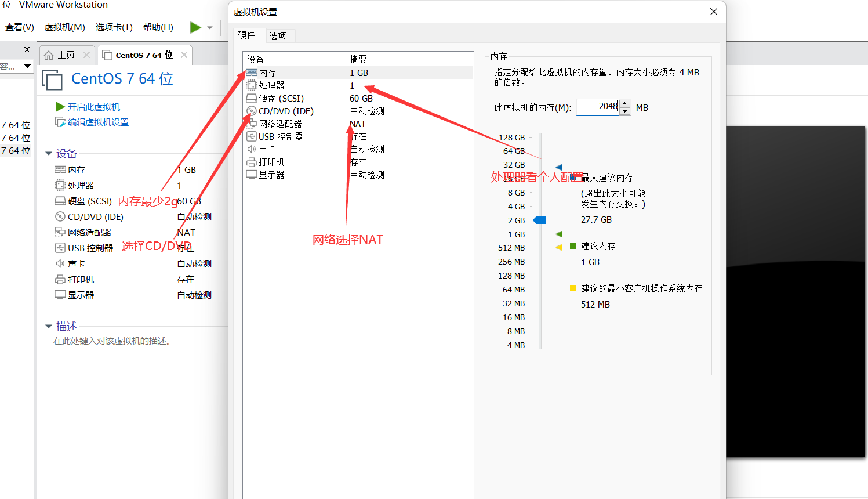Close the 主页 tab
The width and height of the screenshot is (868, 499).
tap(87, 55)
